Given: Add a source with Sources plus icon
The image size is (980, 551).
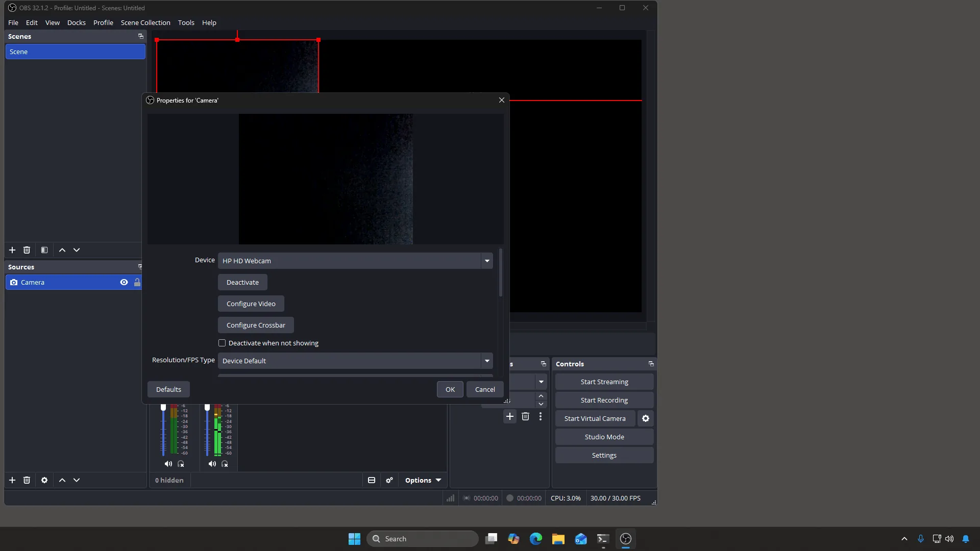Looking at the screenshot, I should point(12,480).
